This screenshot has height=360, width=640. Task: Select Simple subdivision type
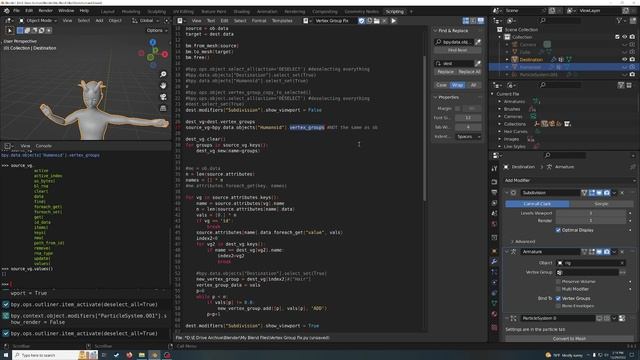(601, 204)
